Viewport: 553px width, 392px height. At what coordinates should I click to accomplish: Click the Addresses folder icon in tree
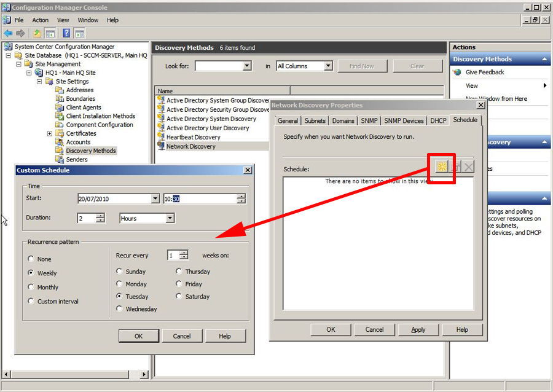click(x=60, y=90)
